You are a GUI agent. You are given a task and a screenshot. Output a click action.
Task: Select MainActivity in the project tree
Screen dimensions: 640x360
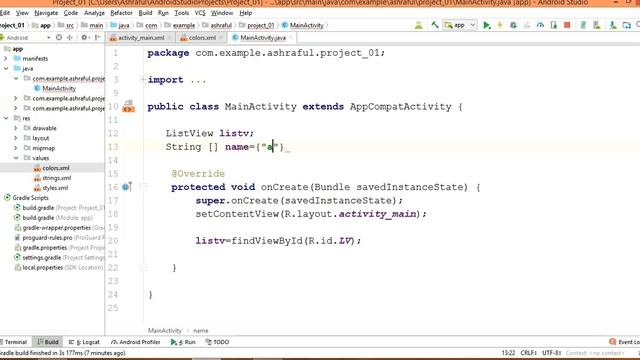coord(59,88)
